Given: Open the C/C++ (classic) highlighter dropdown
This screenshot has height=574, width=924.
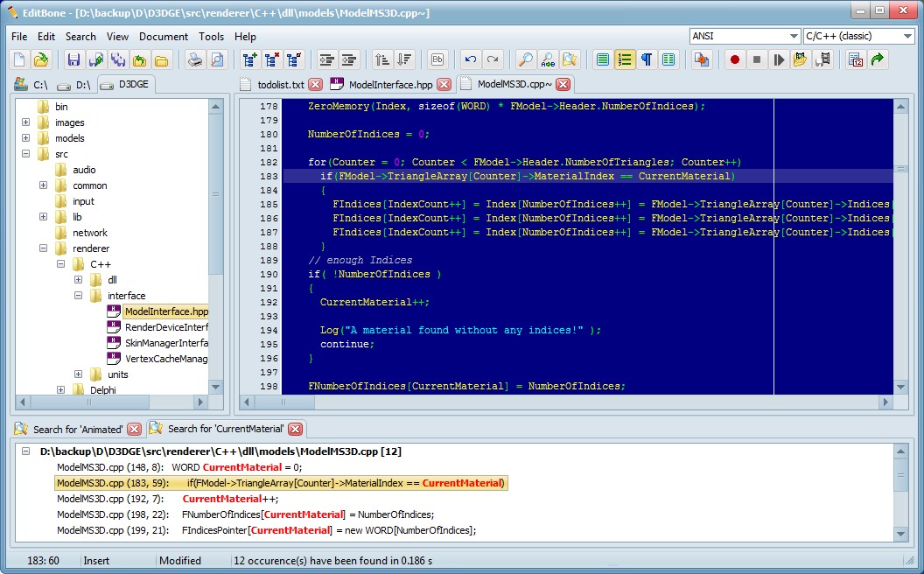Looking at the screenshot, I should [906, 36].
